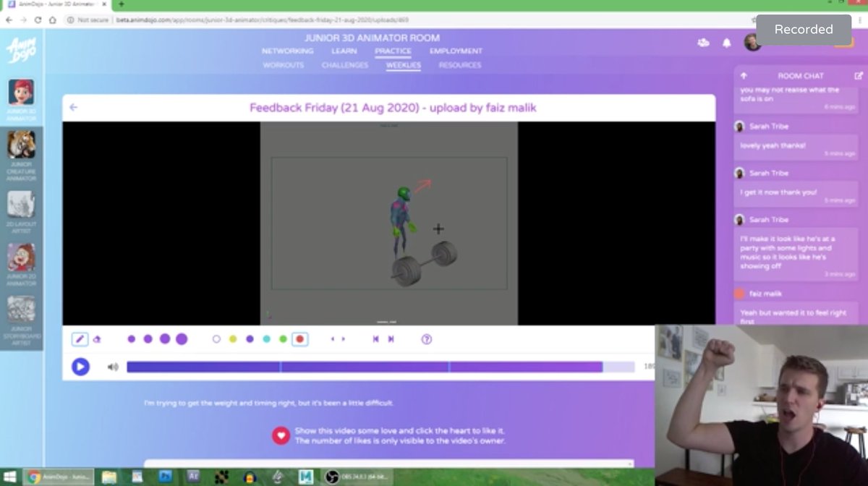
Task: Open Maya from the taskbar
Action: click(x=305, y=477)
